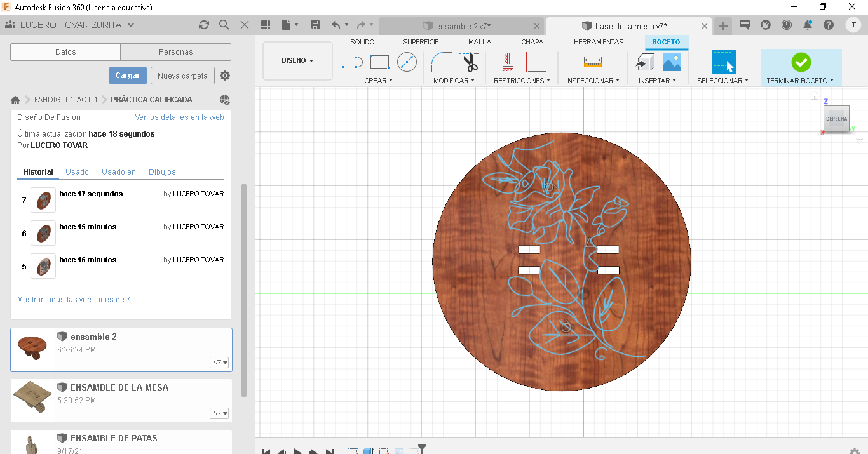Open the LT user account avatar
This screenshot has width=868, height=454.
(x=853, y=25)
